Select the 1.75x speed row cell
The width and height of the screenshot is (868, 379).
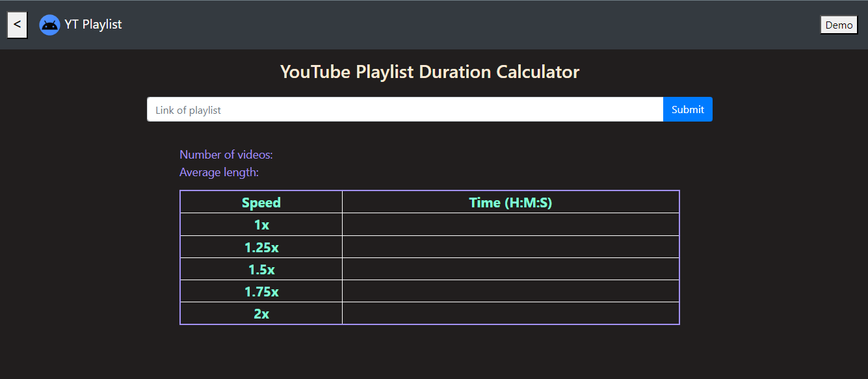click(261, 291)
